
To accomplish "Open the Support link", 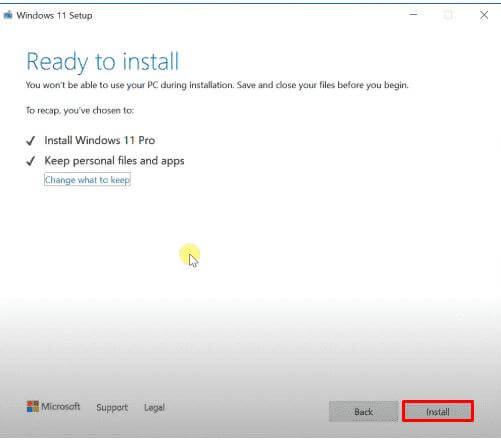I will pos(112,407).
